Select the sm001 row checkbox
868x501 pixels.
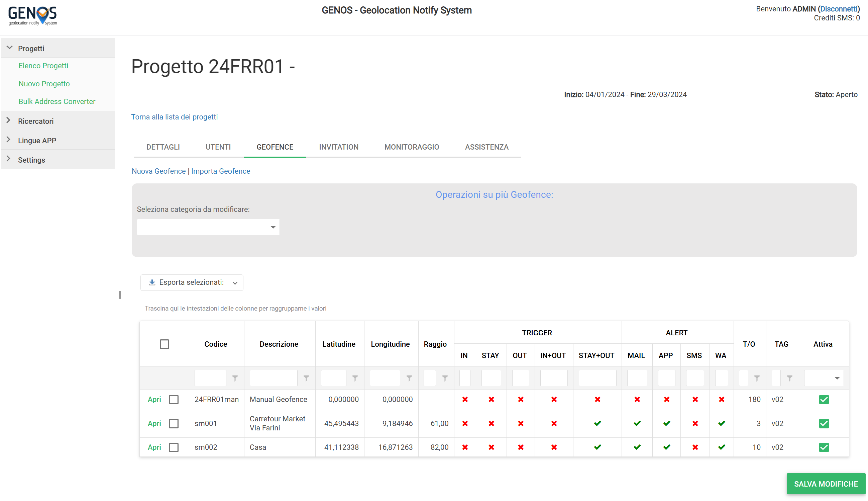[x=174, y=423]
